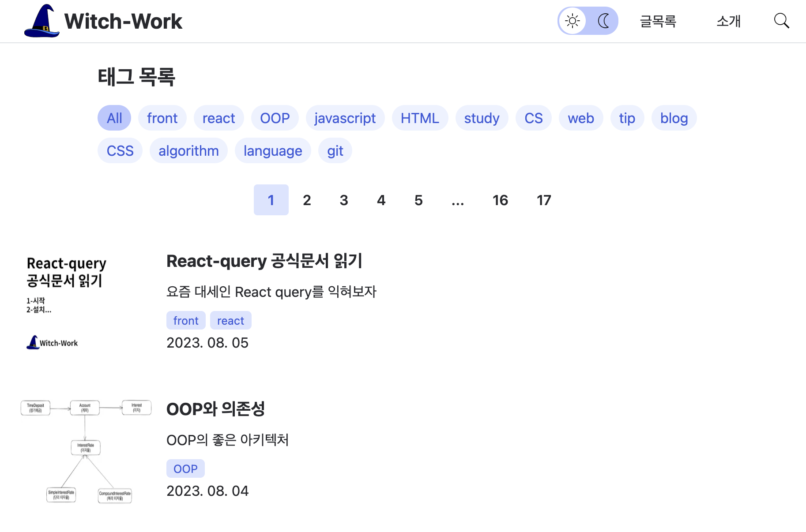Filter posts by the javascript tag
Screen dimensions: 806x532
click(345, 118)
